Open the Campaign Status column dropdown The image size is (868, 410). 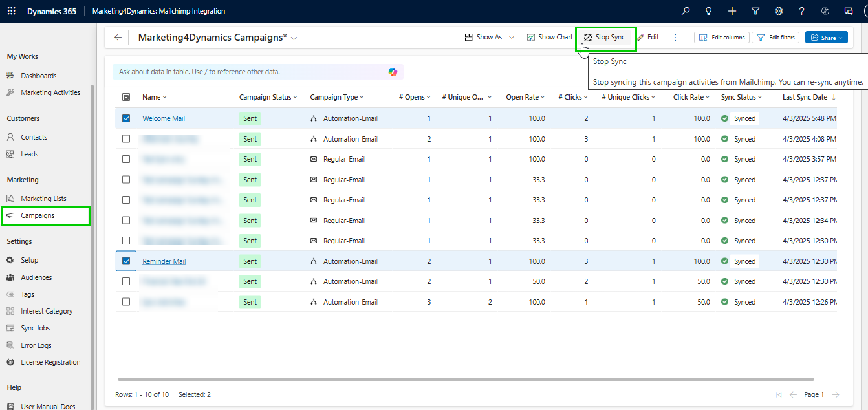[268, 97]
